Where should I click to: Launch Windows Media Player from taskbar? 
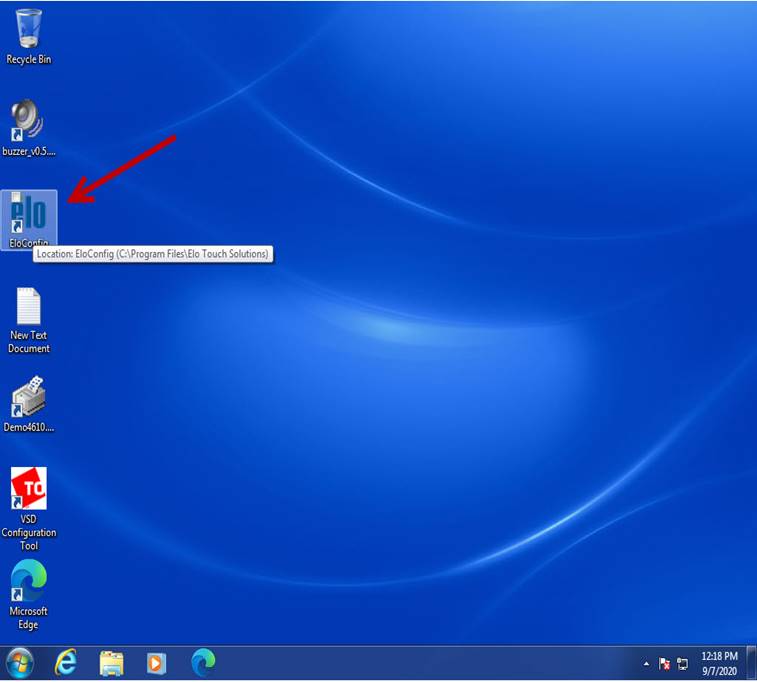[157, 662]
